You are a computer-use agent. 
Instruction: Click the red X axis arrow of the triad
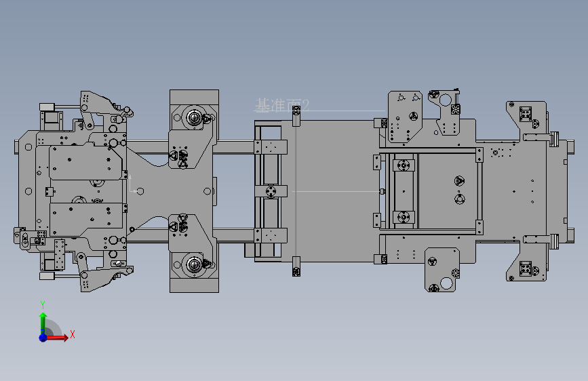tap(57, 338)
